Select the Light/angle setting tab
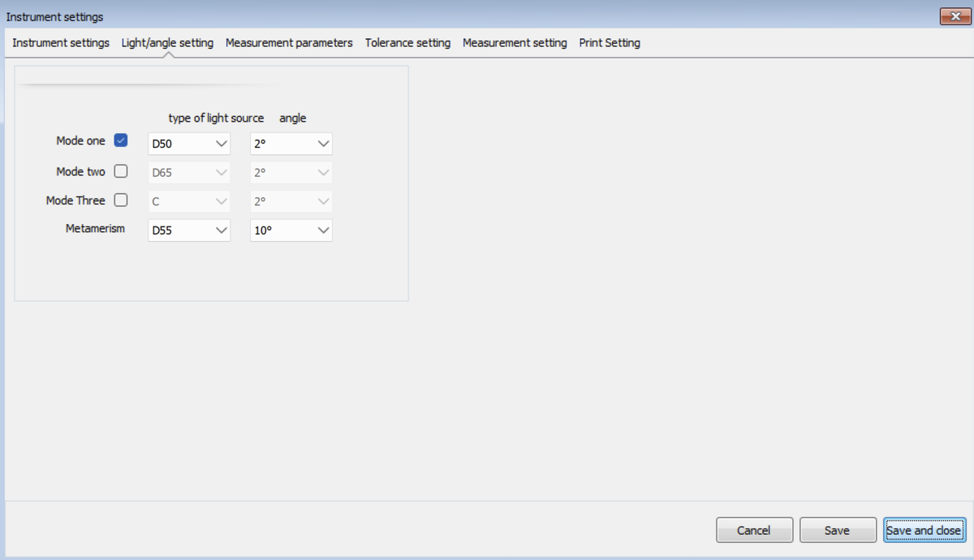This screenshot has height=560, width=974. 167,43
